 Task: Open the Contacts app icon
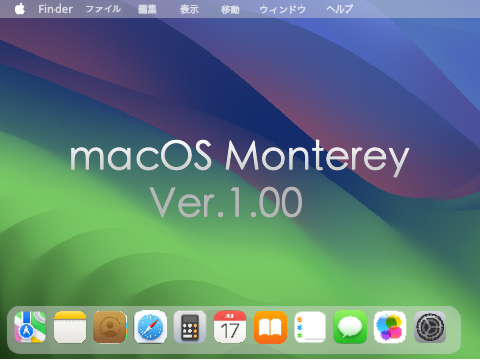tap(110, 327)
